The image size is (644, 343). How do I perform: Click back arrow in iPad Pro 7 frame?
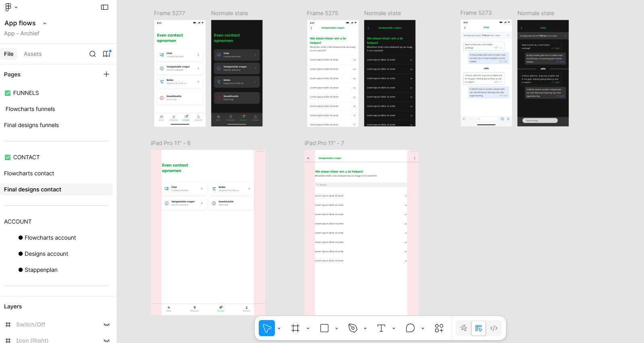(x=308, y=158)
